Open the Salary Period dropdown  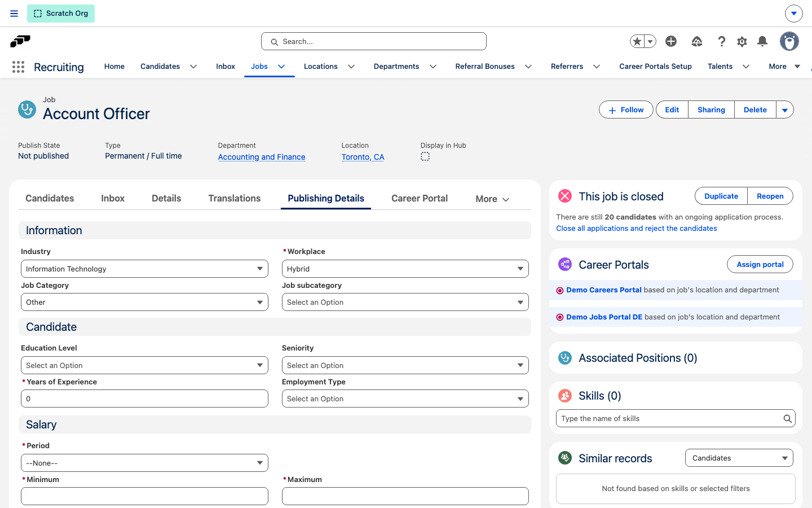(x=144, y=463)
